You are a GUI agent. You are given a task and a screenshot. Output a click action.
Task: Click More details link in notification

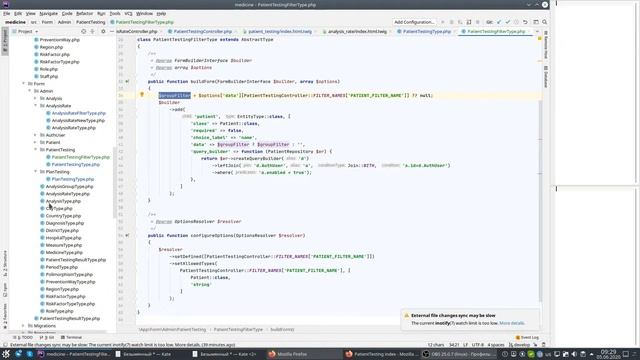512,323
